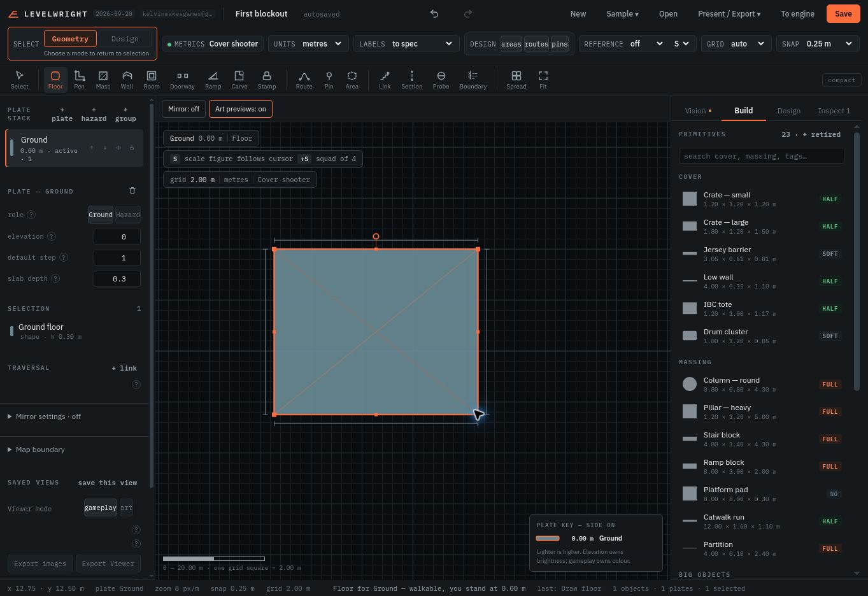
Task: Select the Probe tool
Action: (441, 80)
